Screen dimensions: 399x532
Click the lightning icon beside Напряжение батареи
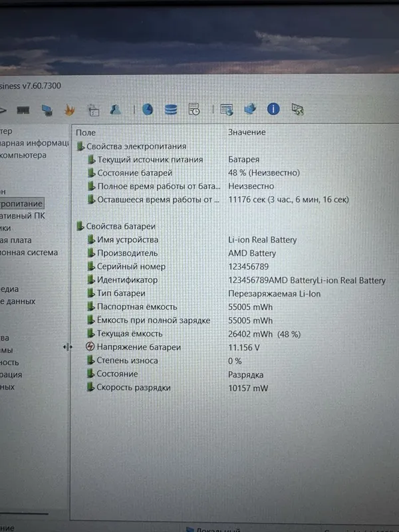[x=90, y=346]
